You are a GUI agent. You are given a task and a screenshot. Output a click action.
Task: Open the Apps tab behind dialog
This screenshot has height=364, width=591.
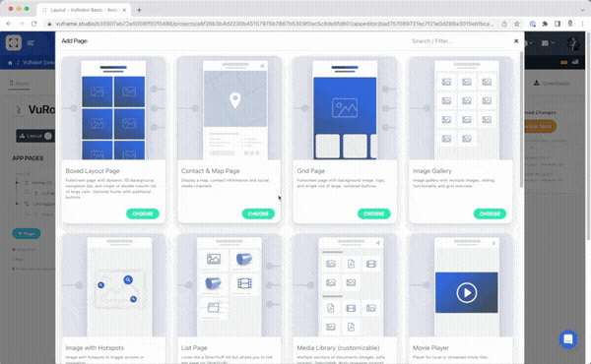pyautogui.click(x=20, y=84)
